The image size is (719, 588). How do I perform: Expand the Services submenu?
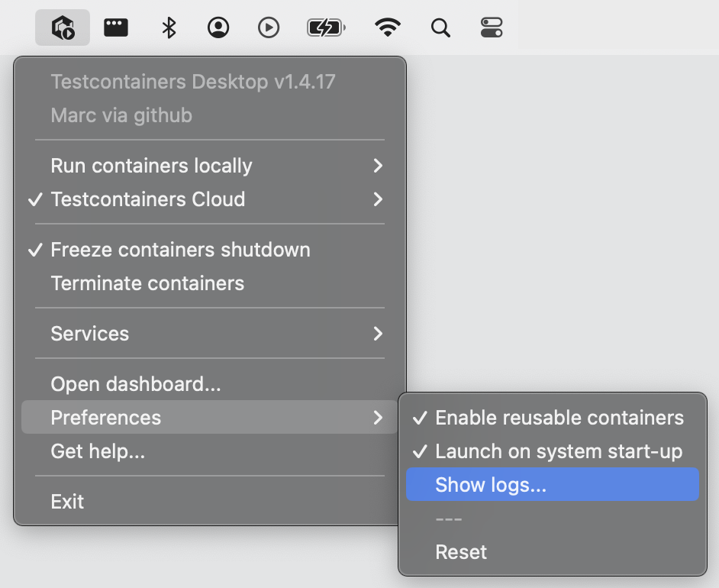pyautogui.click(x=89, y=333)
